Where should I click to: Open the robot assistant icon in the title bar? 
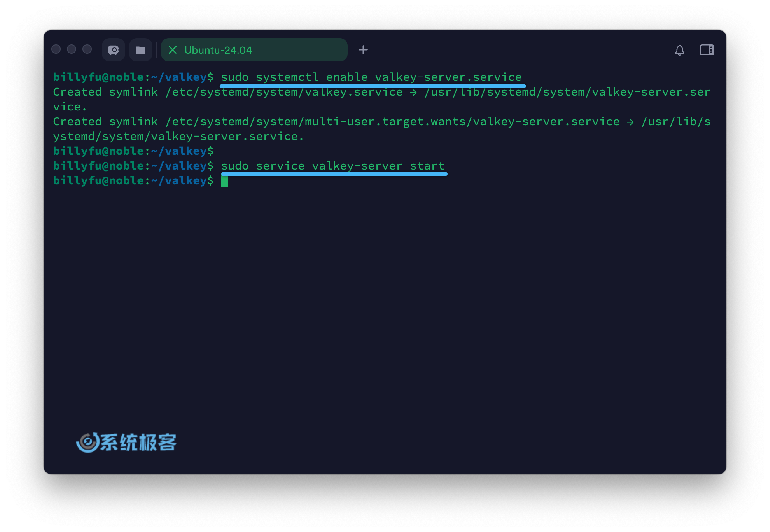click(x=114, y=50)
